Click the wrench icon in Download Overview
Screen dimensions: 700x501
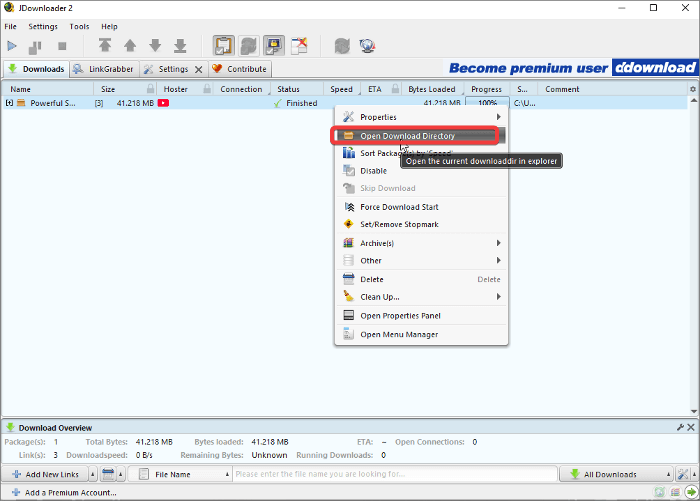pos(680,427)
